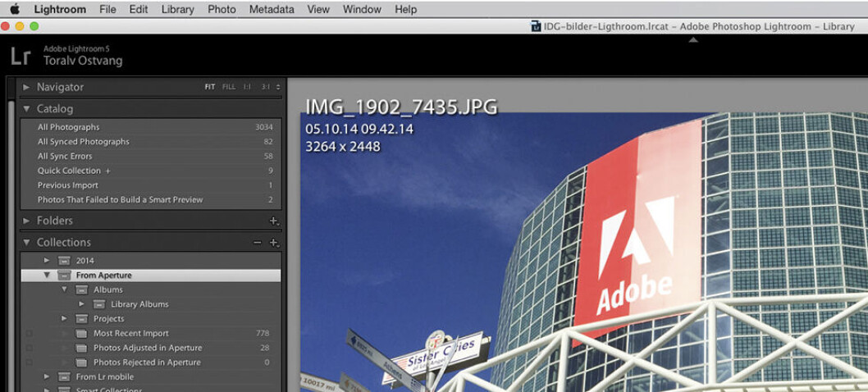
Task: Click the Most Recent Import collection icon
Action: point(81,333)
